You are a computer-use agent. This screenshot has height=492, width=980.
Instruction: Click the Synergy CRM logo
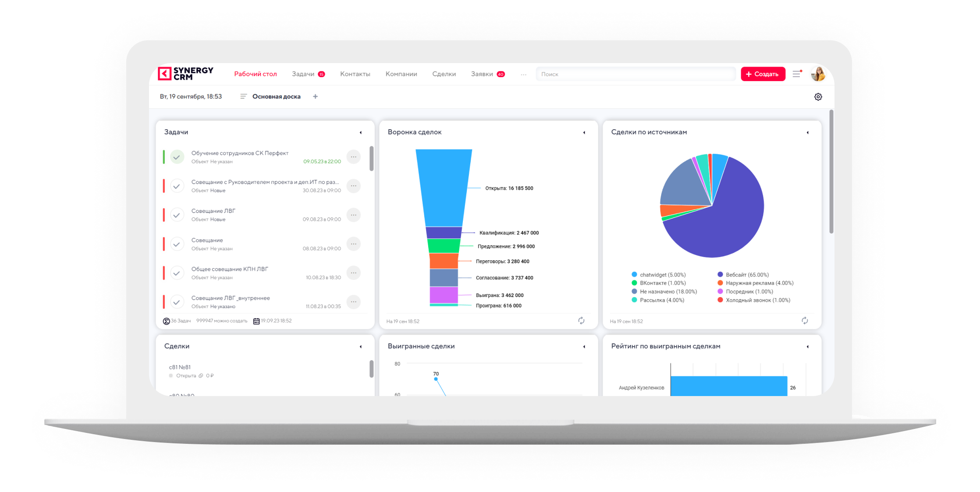coord(185,74)
